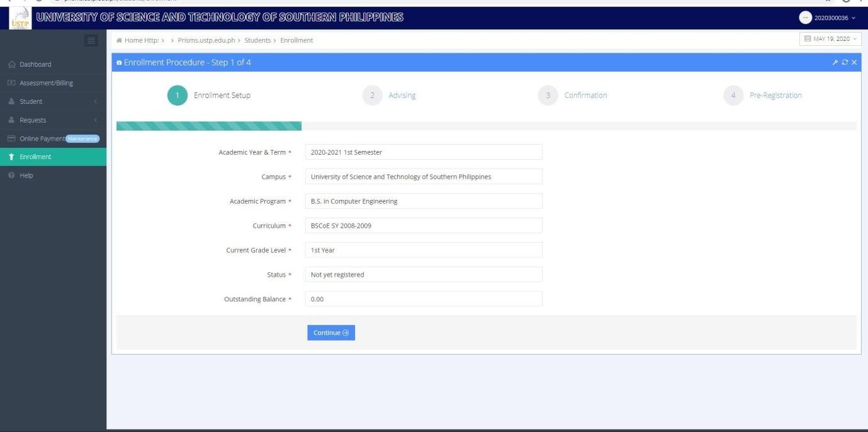
Task: Click the Enrollment breadcrumb link
Action: click(x=296, y=40)
